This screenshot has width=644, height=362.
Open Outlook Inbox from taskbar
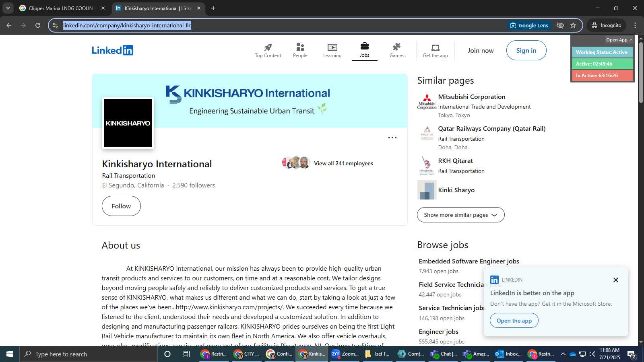[x=508, y=354]
